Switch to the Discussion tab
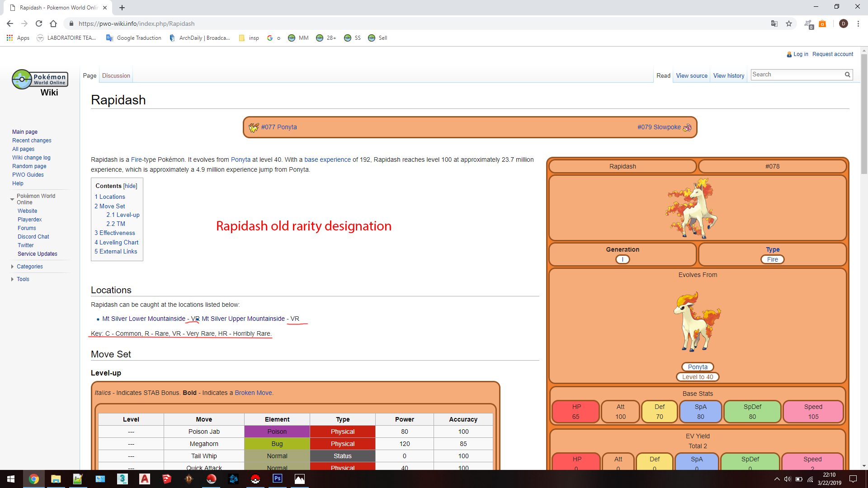 click(x=116, y=76)
